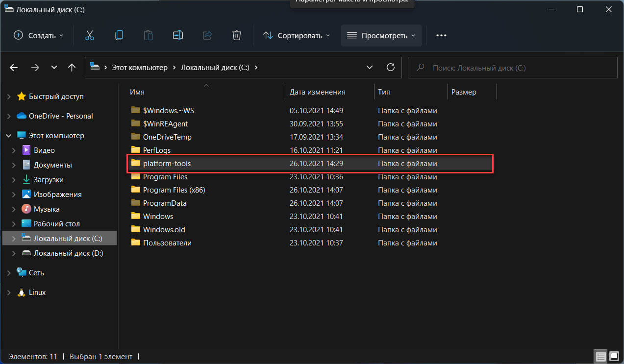Go forward with the right arrow

pos(35,68)
